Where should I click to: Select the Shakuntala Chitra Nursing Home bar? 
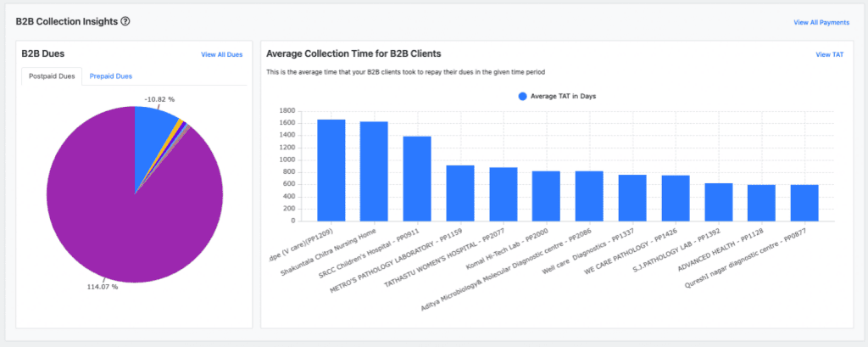(x=374, y=171)
